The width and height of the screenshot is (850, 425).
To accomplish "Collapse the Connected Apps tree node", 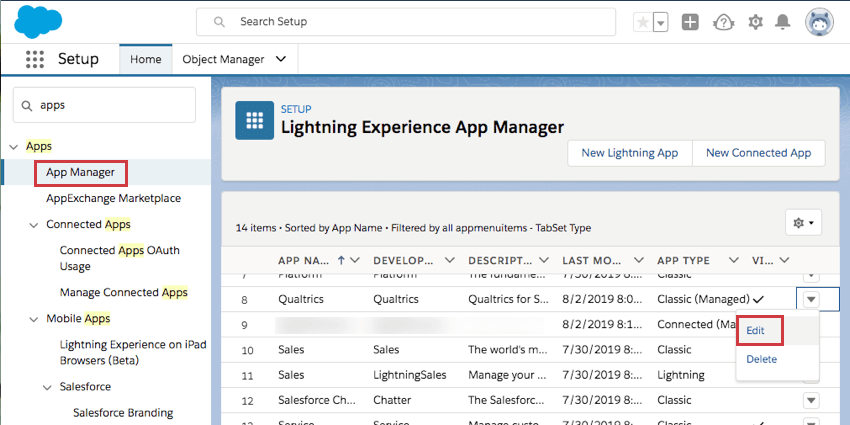I will [x=34, y=225].
